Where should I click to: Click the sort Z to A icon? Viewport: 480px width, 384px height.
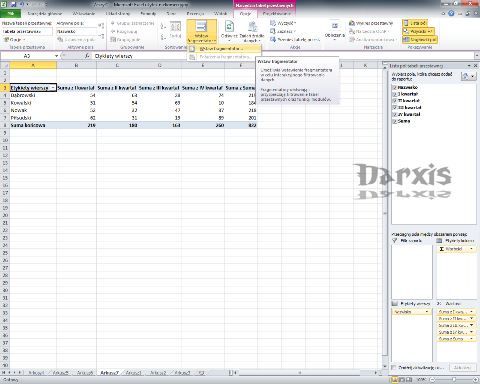(163, 36)
